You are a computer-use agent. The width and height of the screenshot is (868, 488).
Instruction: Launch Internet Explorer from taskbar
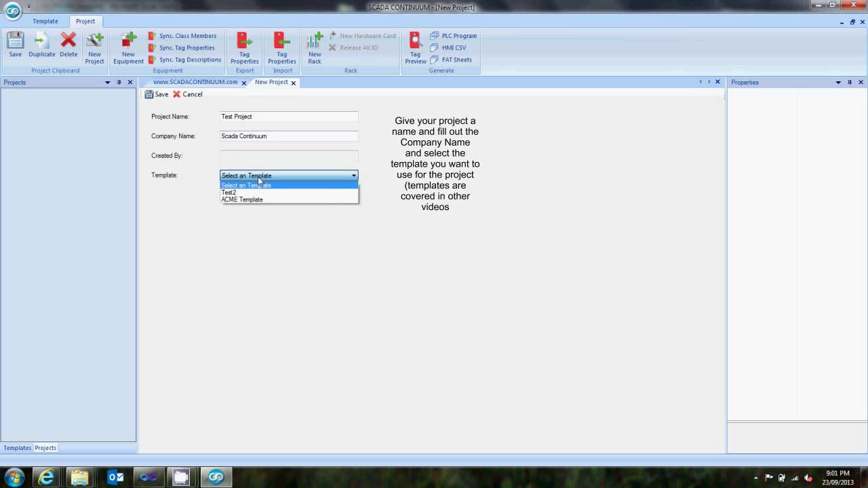[x=46, y=477]
